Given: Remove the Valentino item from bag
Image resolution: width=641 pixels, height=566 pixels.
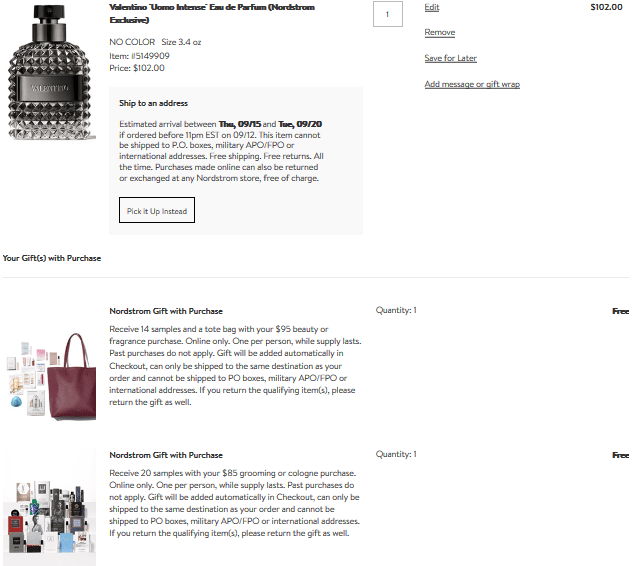Looking at the screenshot, I should coord(439,33).
